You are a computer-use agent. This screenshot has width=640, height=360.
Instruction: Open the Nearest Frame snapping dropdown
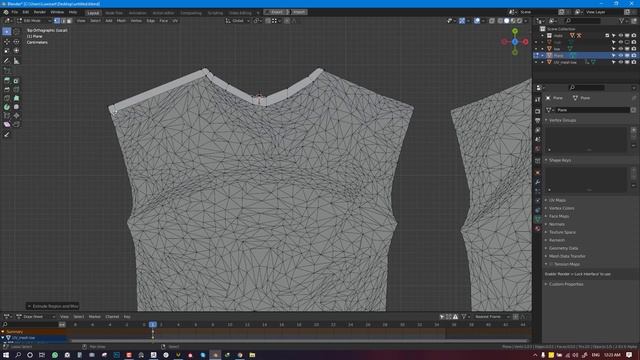tap(492, 317)
